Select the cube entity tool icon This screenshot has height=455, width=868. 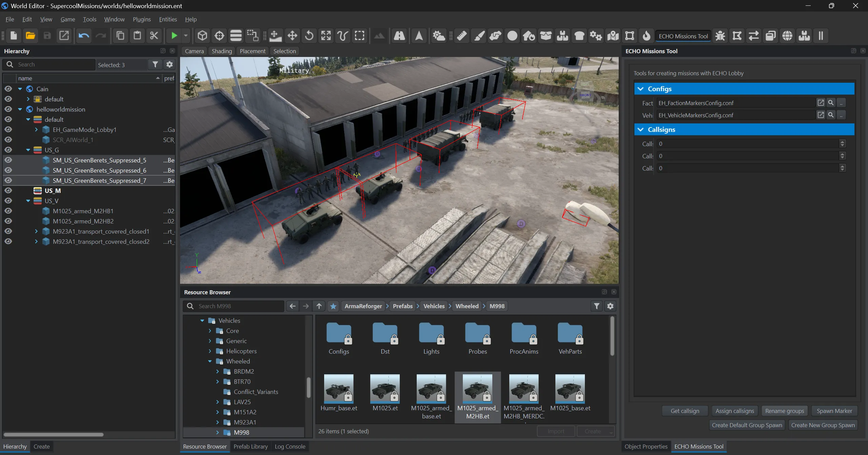click(202, 36)
